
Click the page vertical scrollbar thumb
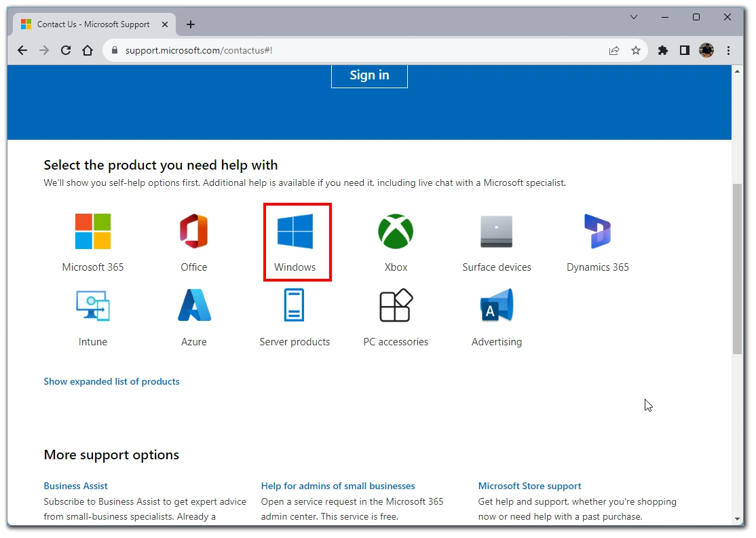point(737,269)
